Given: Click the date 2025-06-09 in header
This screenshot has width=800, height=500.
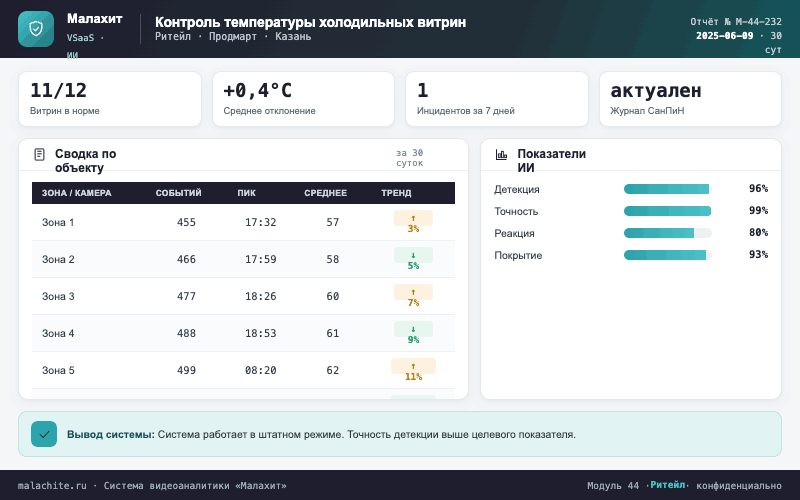Looking at the screenshot, I should click(724, 36).
